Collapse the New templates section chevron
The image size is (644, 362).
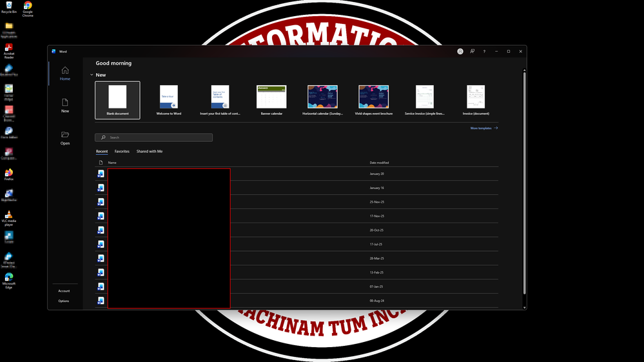tap(92, 75)
